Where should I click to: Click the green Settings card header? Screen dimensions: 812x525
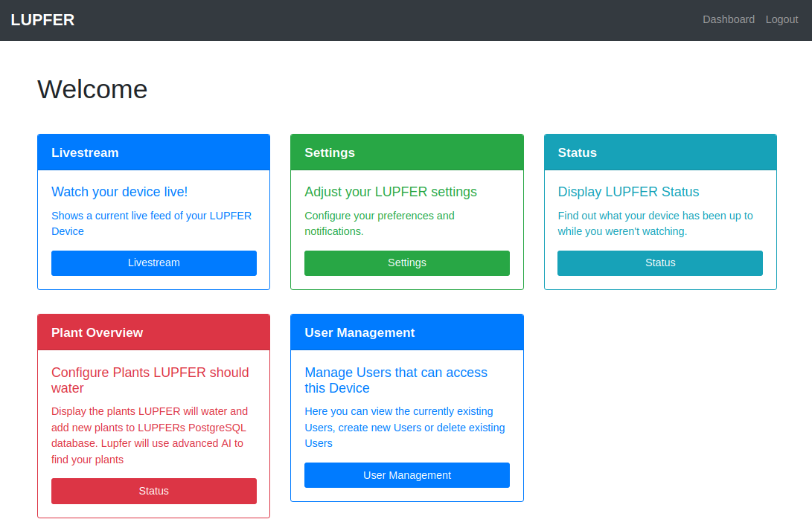[x=330, y=152]
